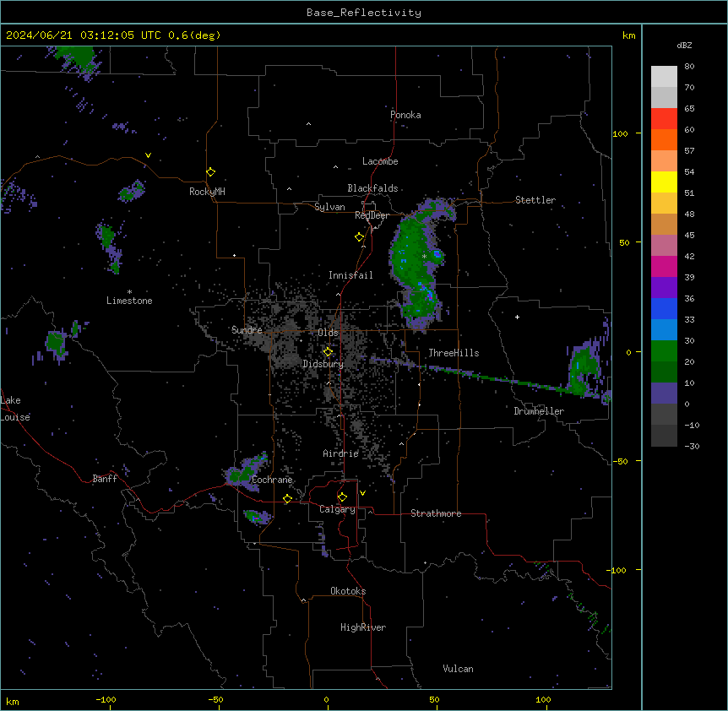Click the white asterisk inside the Innisfail storm
The height and width of the screenshot is (711, 728).
click(424, 257)
